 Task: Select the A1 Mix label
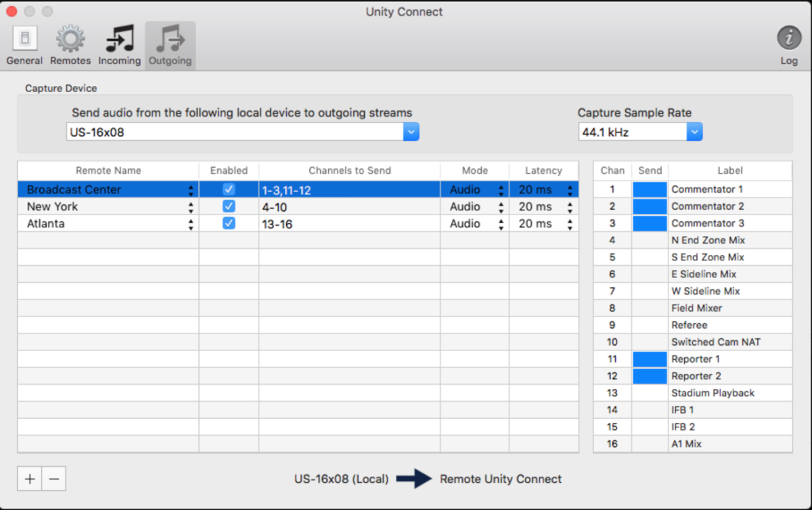pyautogui.click(x=686, y=444)
